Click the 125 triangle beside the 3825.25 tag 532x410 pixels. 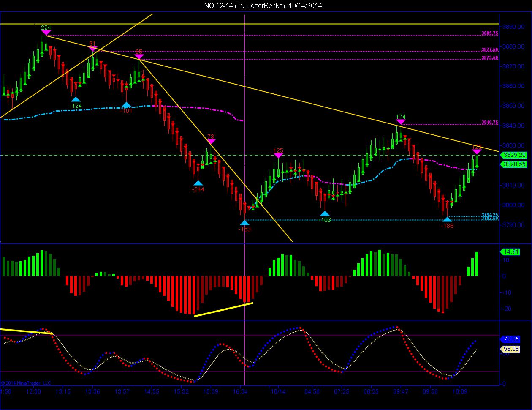coord(477,151)
